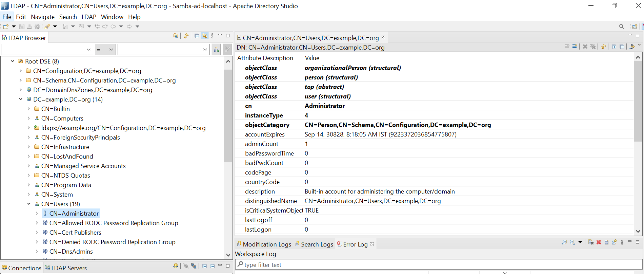This screenshot has width=644, height=274.
Task: Toggle the quick filter icon in entry editor
Action: tap(632, 47)
